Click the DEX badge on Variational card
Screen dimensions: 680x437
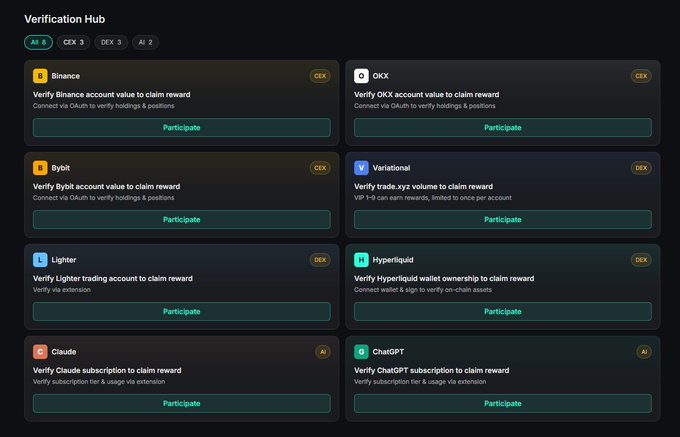(x=641, y=168)
